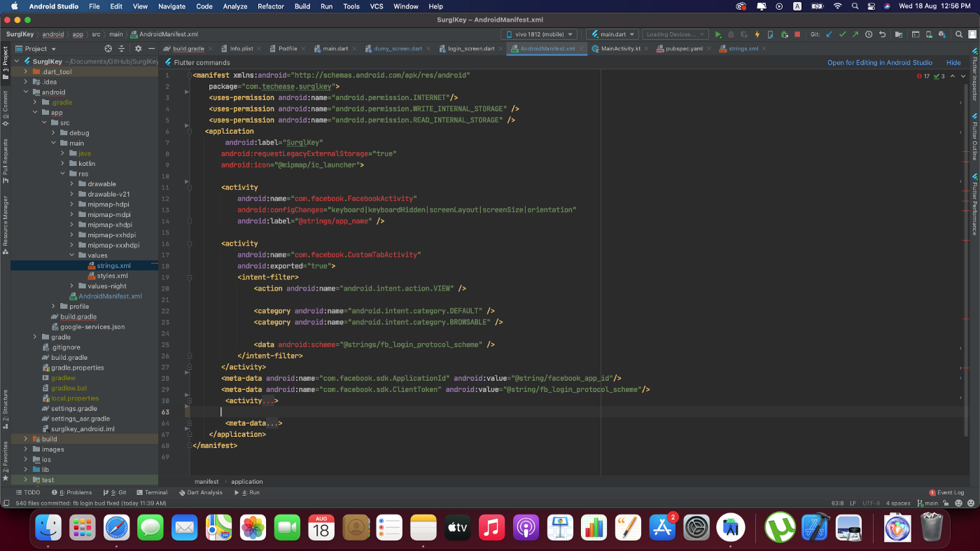980x551 pixels.
Task: Click Hide link in Flutter commands bar
Action: click(x=953, y=62)
